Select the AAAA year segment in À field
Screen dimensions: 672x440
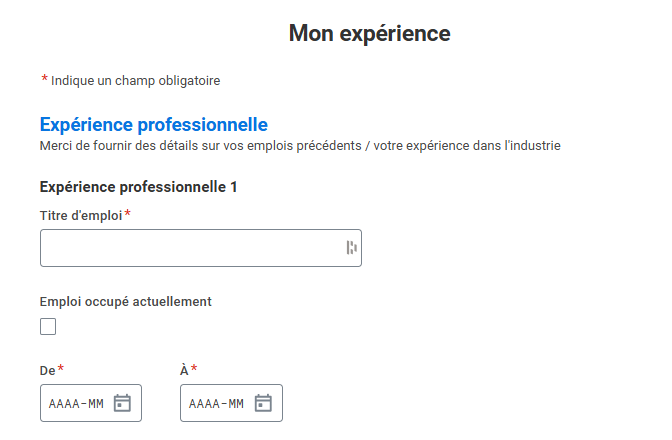(x=204, y=404)
